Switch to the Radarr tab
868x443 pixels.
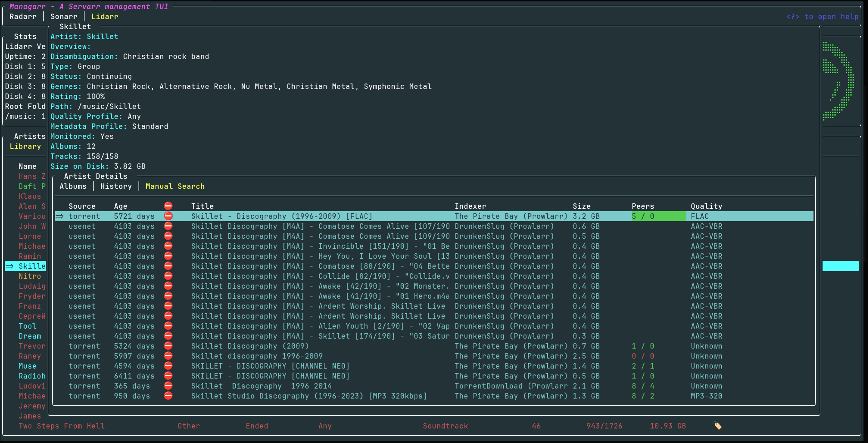(23, 16)
